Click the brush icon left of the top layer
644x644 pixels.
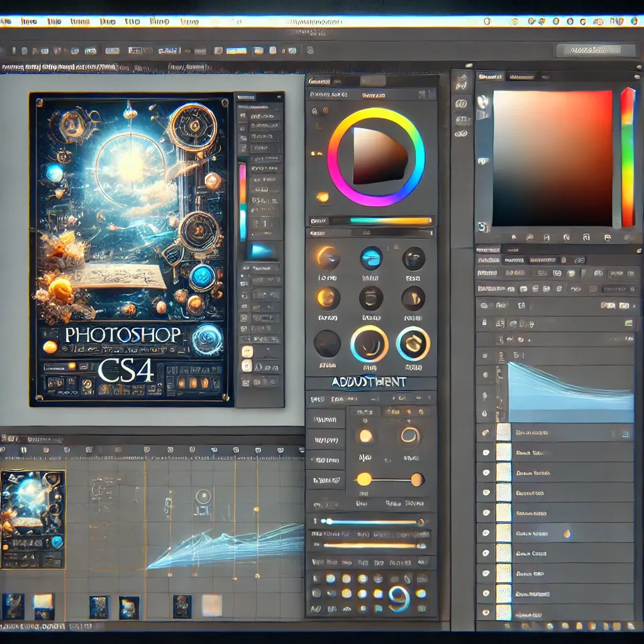[x=486, y=432]
